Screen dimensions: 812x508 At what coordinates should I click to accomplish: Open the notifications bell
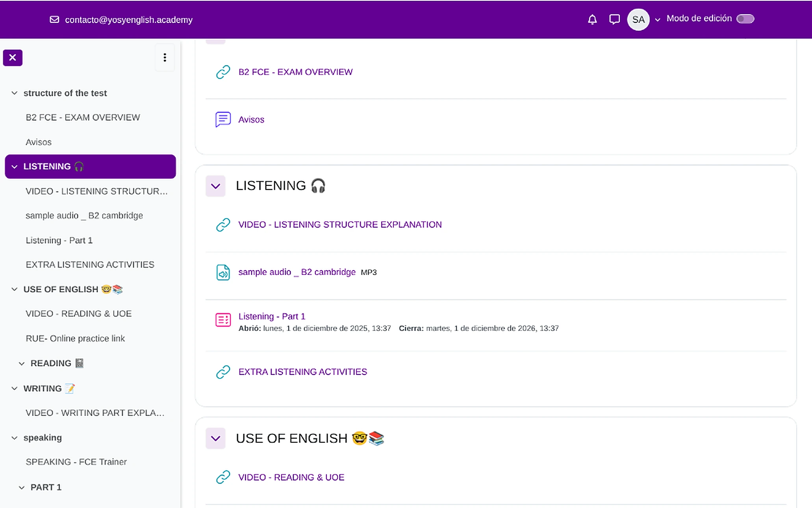[592, 19]
